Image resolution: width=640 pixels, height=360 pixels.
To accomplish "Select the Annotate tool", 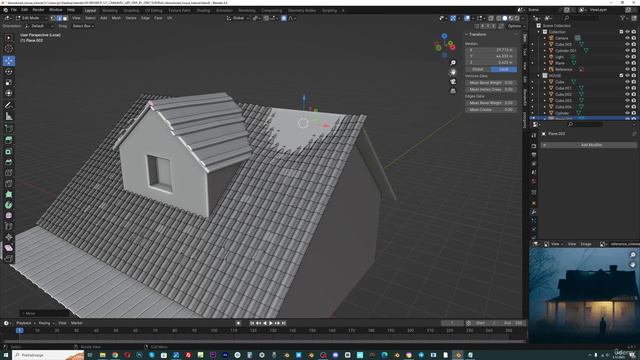I will coord(9,105).
